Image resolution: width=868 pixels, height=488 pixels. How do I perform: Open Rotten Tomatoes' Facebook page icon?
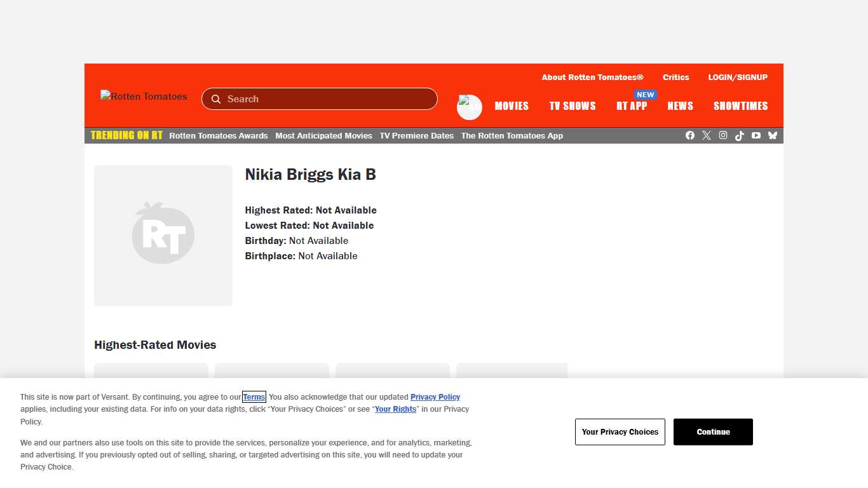(x=690, y=135)
